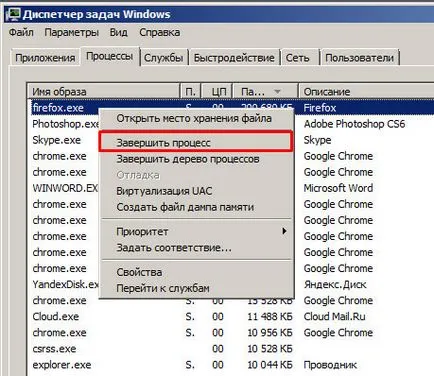
Task: Click the 11 488 КБ memory value
Action: point(270,316)
